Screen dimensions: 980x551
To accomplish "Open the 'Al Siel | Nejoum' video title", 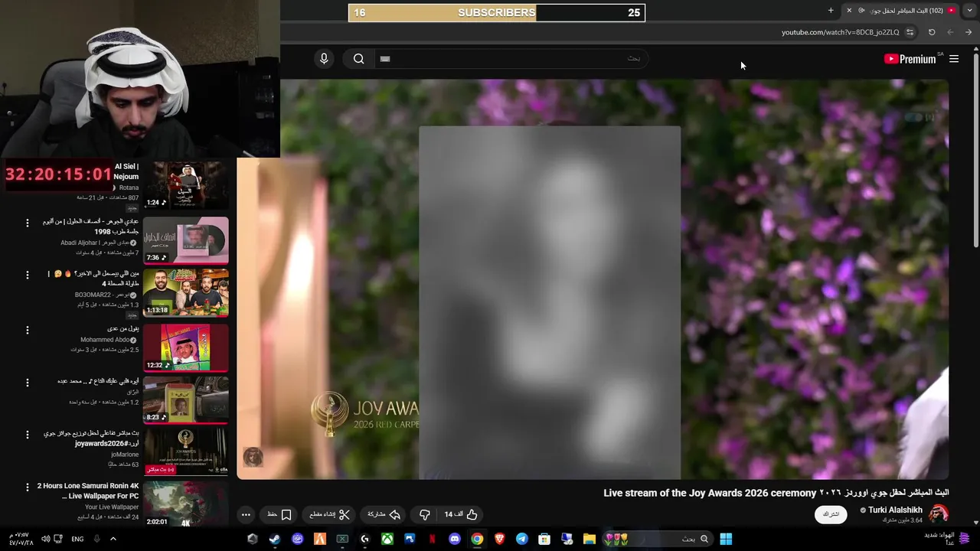I will coord(126,171).
